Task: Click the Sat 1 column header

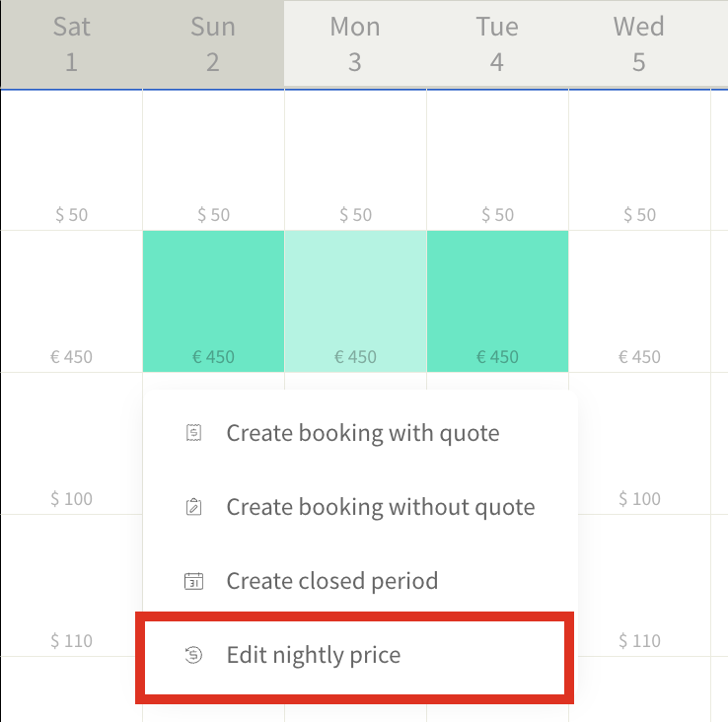Action: click(x=71, y=44)
